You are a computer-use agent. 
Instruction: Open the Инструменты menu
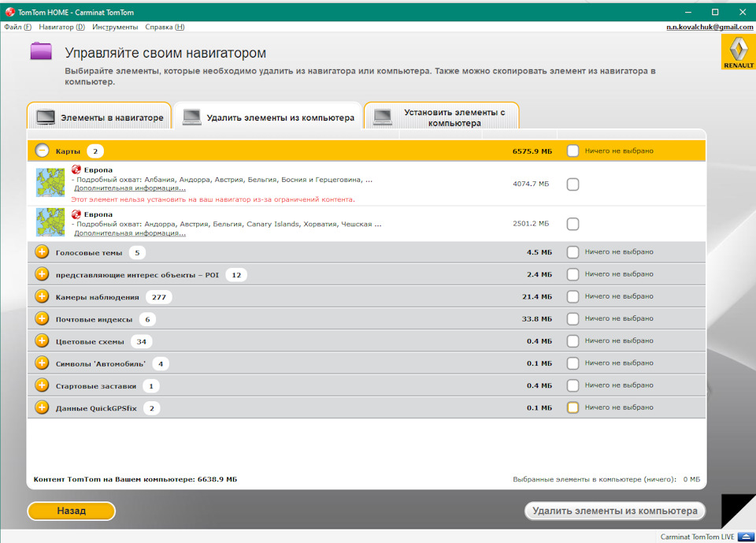(x=115, y=27)
